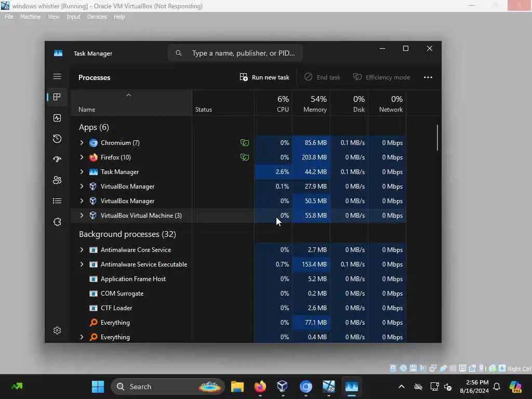532x399 pixels.
Task: Sort processes by the Memory column
Action: click(311, 103)
